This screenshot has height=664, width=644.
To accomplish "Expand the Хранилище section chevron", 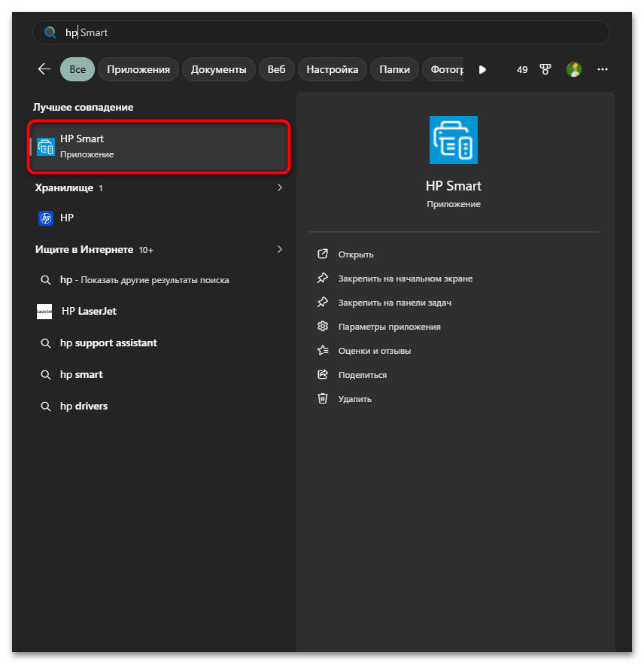I will coord(279,187).
